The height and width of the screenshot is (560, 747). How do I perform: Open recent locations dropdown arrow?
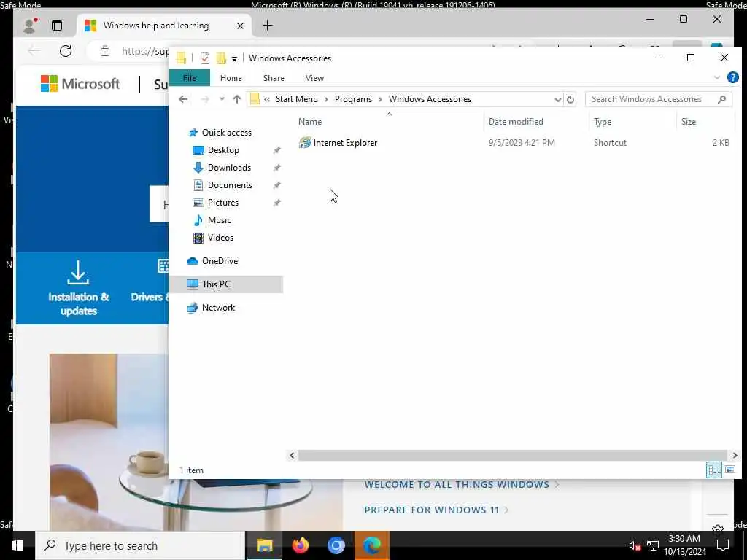point(222,99)
